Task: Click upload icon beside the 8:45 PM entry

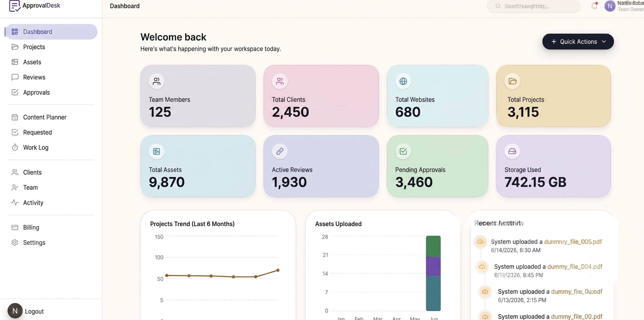Action: 482,267
